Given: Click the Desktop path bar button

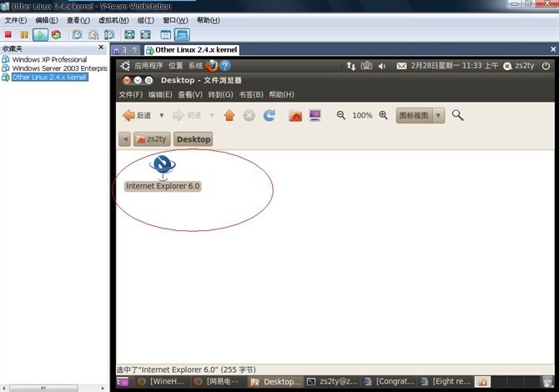Looking at the screenshot, I should pos(194,139).
